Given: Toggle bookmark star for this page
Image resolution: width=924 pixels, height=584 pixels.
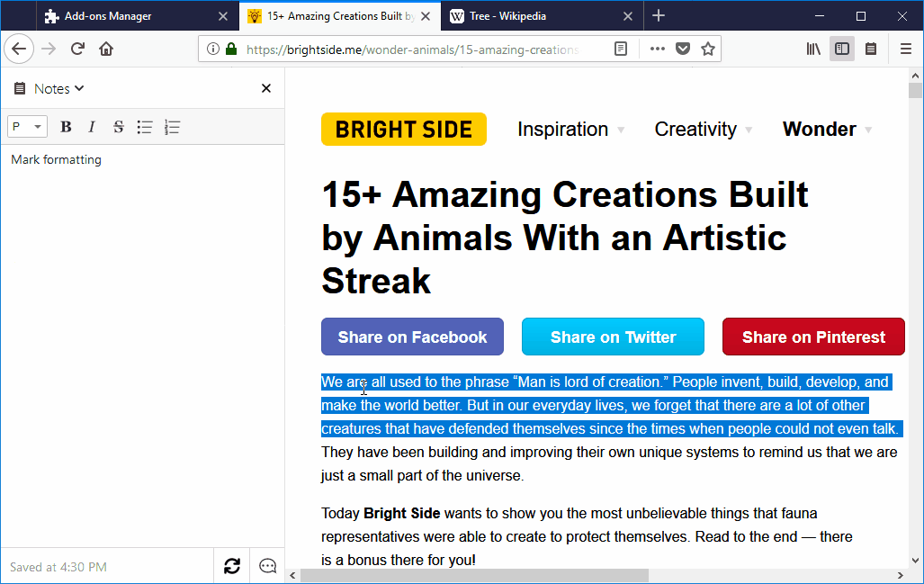Looking at the screenshot, I should 708,49.
